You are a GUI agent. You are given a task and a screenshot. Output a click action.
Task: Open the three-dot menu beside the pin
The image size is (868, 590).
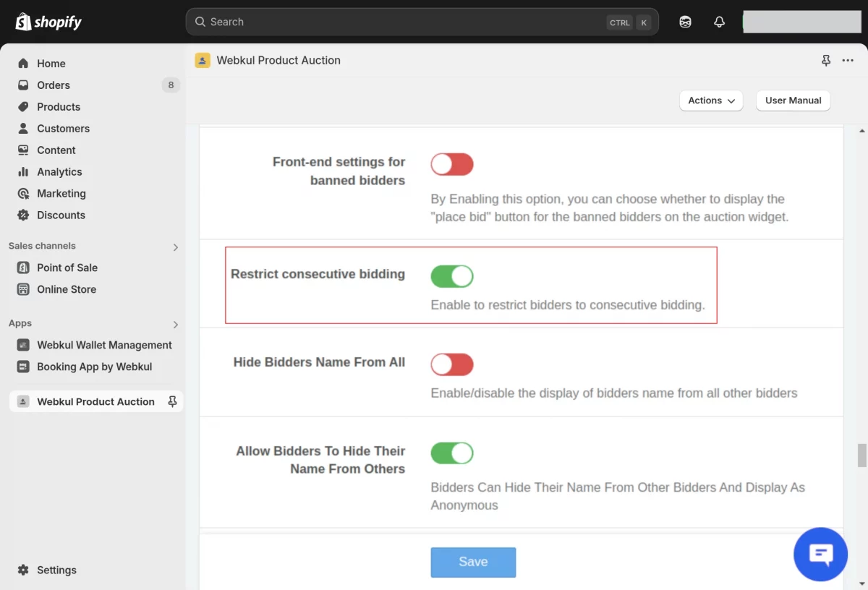click(x=848, y=61)
